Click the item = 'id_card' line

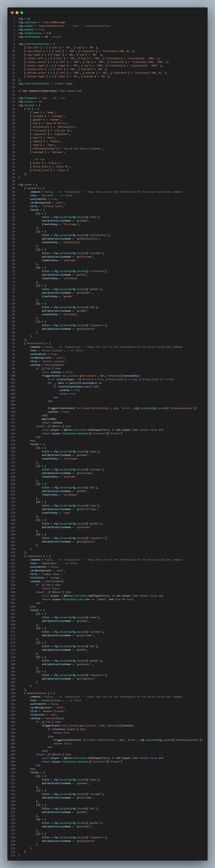[x=51, y=195]
